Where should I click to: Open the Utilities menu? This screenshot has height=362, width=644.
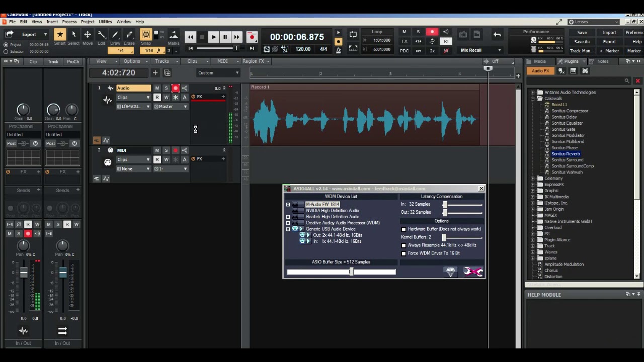point(105,22)
